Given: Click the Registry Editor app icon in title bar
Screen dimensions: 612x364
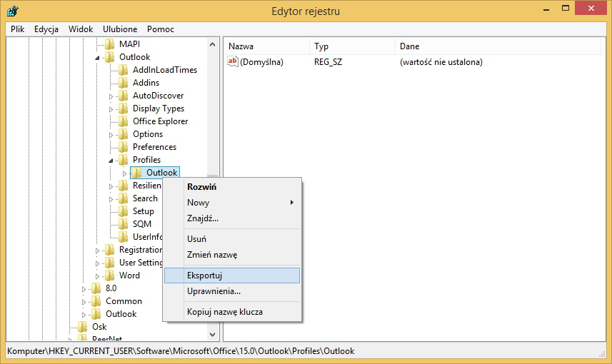Looking at the screenshot, I should (12, 11).
